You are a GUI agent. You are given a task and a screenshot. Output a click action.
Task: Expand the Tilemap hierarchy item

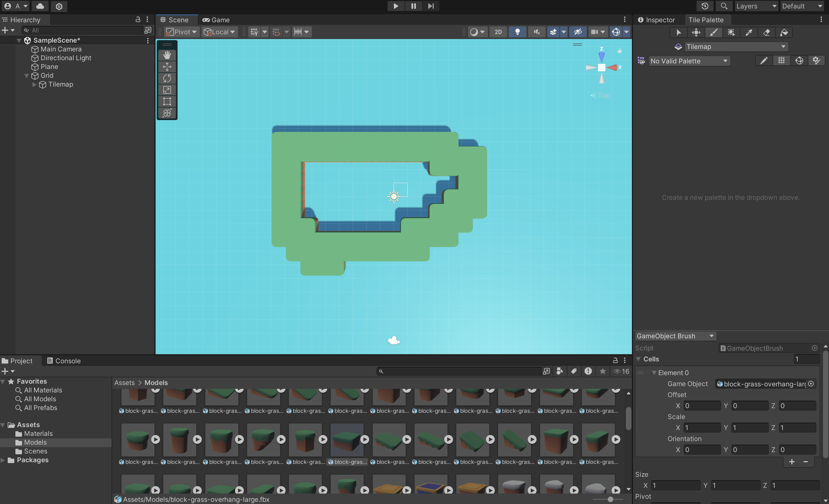pyautogui.click(x=34, y=84)
